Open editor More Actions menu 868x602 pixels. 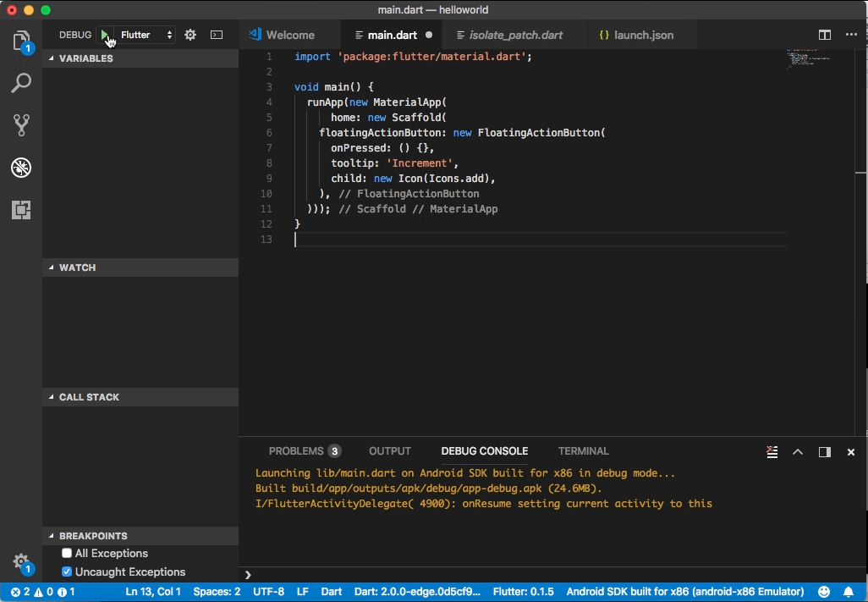(x=851, y=35)
